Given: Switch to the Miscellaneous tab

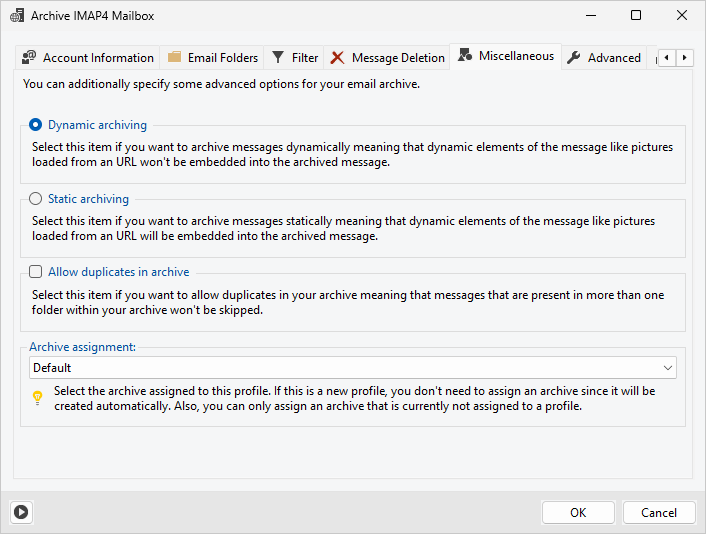Looking at the screenshot, I should point(515,56).
